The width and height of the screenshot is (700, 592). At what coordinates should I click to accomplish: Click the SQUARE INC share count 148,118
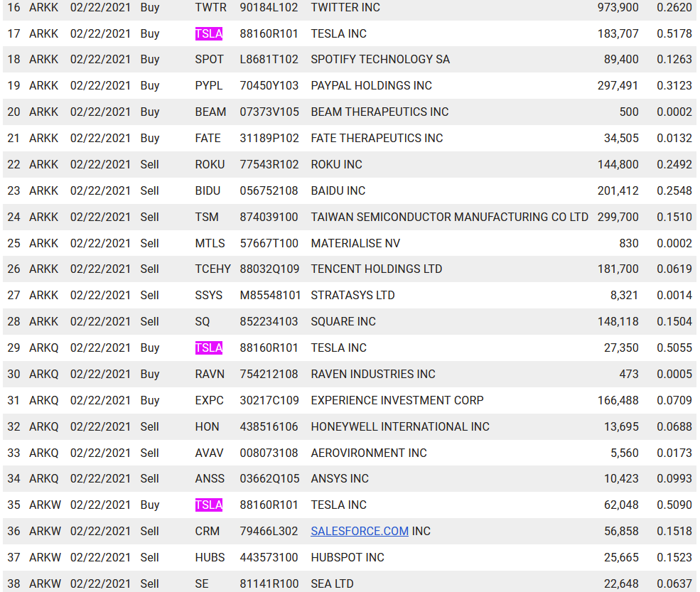(x=618, y=321)
